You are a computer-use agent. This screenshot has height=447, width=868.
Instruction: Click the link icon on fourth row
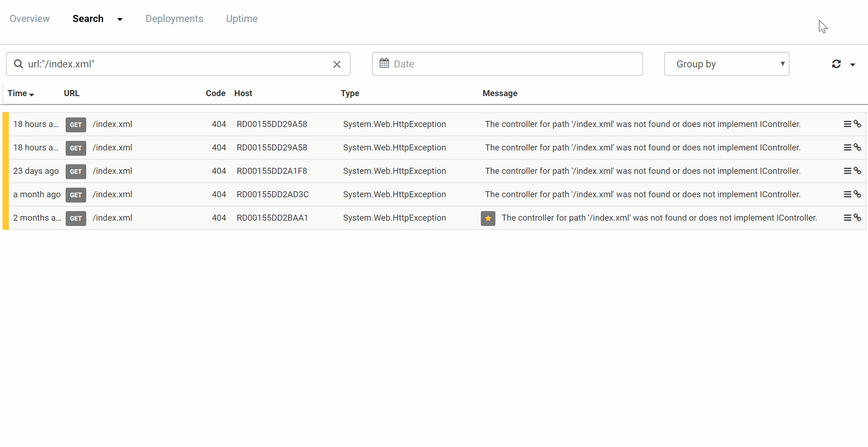click(x=858, y=194)
